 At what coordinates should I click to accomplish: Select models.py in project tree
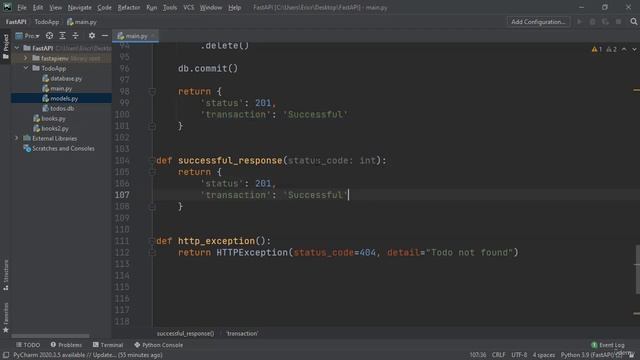point(60,98)
